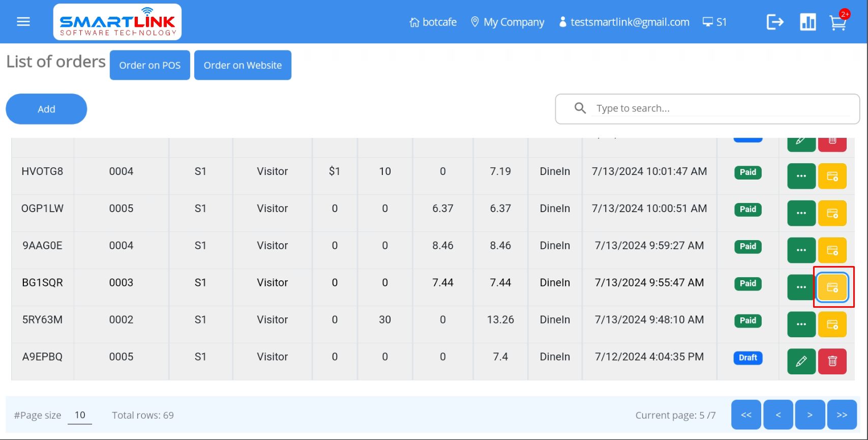868x440 pixels.
Task: Open the page size selector
Action: click(x=80, y=415)
